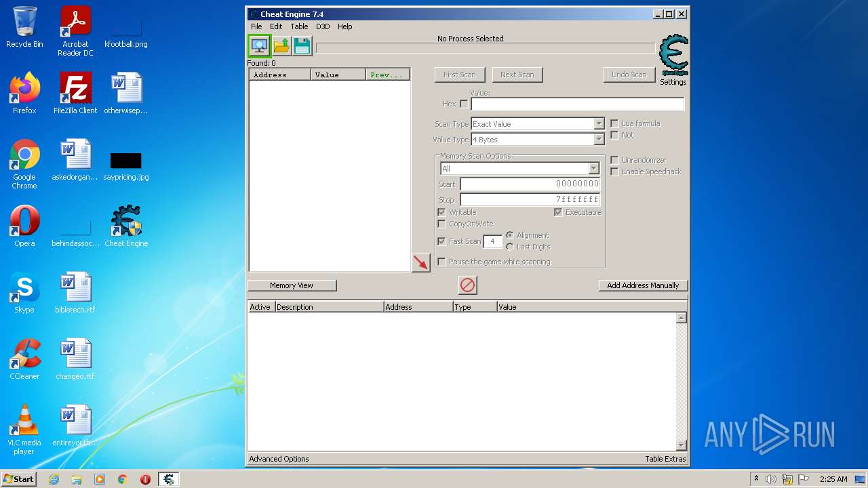
Task: Open Memory View
Action: 292,285
